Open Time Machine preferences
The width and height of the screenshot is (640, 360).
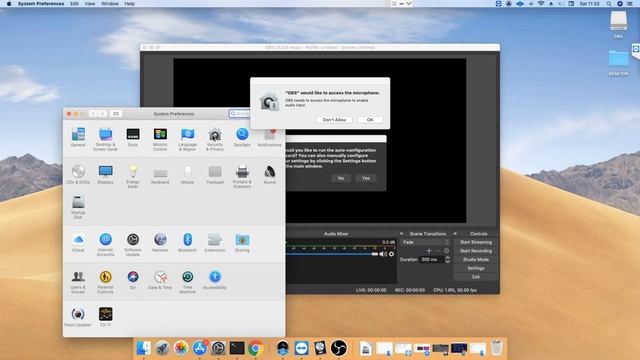point(187,282)
